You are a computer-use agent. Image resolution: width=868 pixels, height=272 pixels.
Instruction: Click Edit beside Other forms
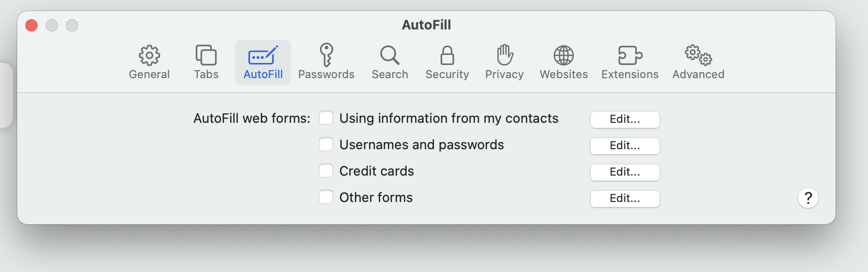(625, 198)
